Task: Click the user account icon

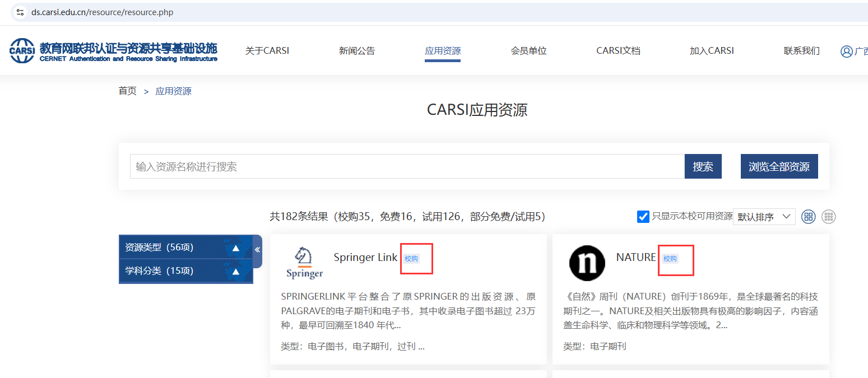Action: pyautogui.click(x=846, y=52)
